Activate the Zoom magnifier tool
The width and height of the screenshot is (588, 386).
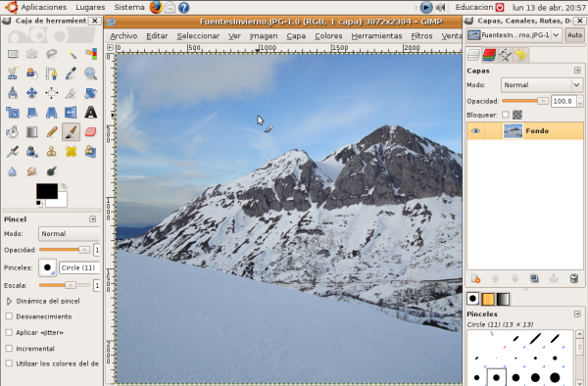pos(90,73)
